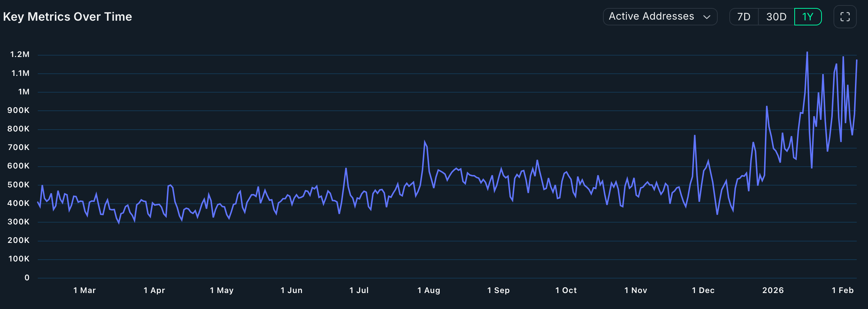Viewport: 868px width, 309px height.
Task: Click the 400K y-axis label
Action: point(19,203)
